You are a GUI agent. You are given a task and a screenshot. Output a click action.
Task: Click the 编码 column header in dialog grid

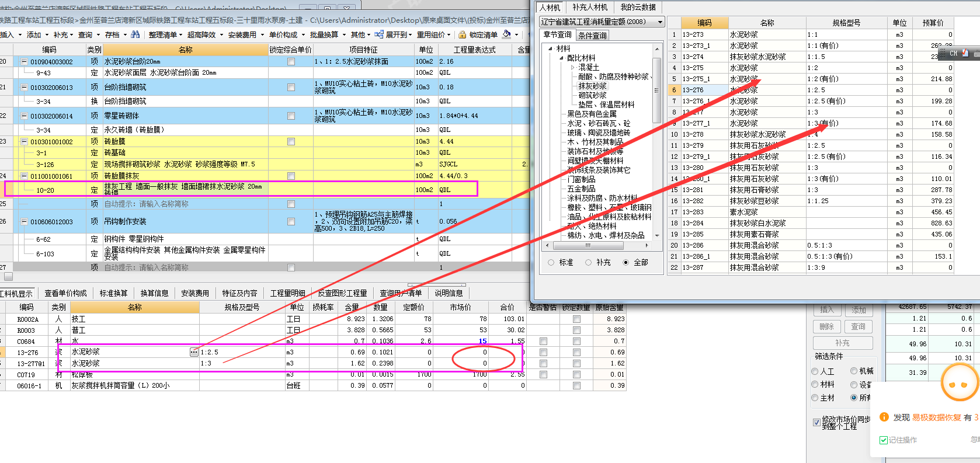point(704,23)
